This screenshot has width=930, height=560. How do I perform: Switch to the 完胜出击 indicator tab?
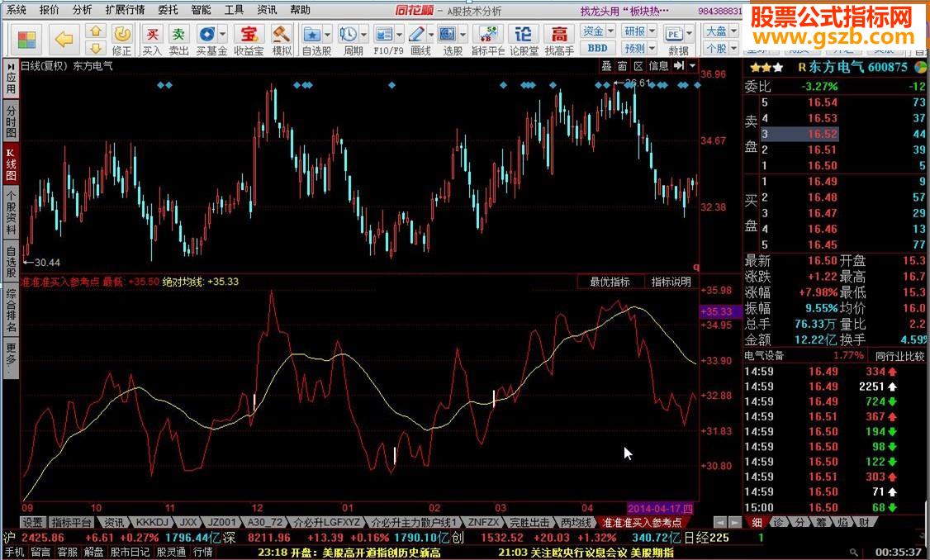pos(530,522)
